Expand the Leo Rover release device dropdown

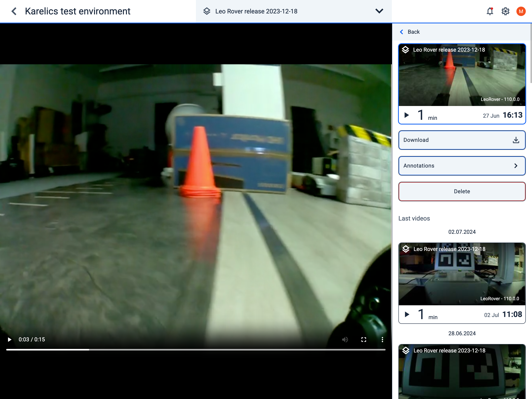point(379,11)
